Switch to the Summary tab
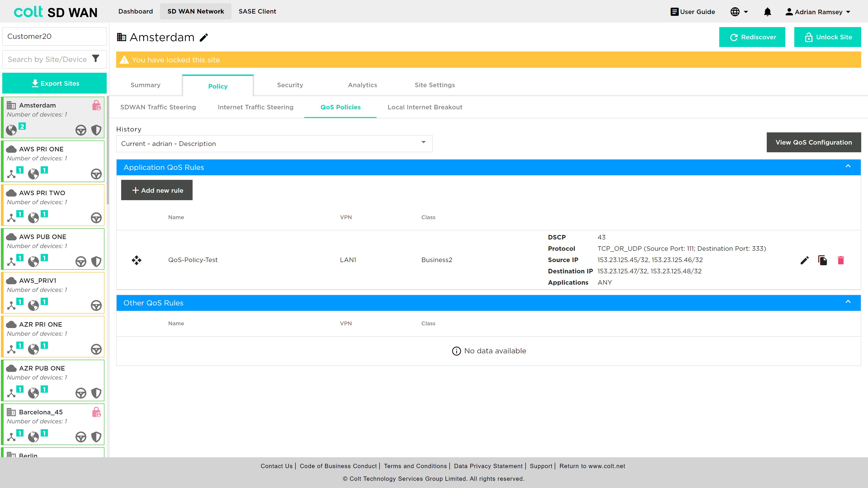Image resolution: width=868 pixels, height=488 pixels. click(145, 85)
